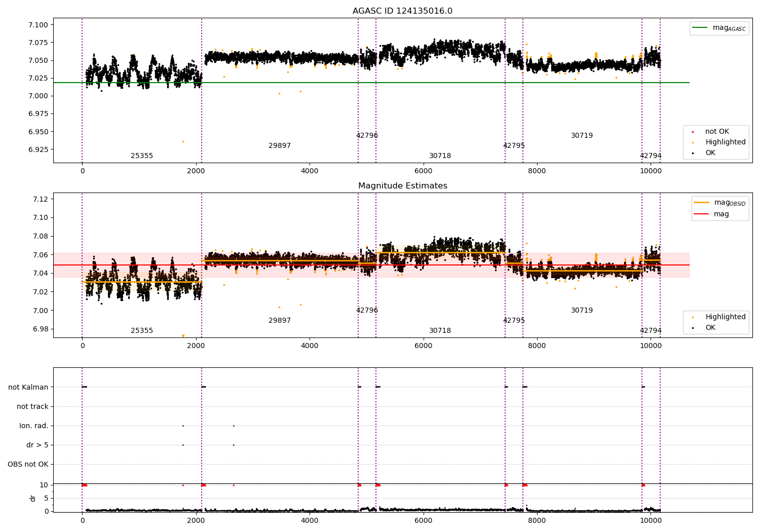Click OBSID label 42795 in Magnitude Estimates plot
This screenshot has width=760, height=532.
[514, 321]
